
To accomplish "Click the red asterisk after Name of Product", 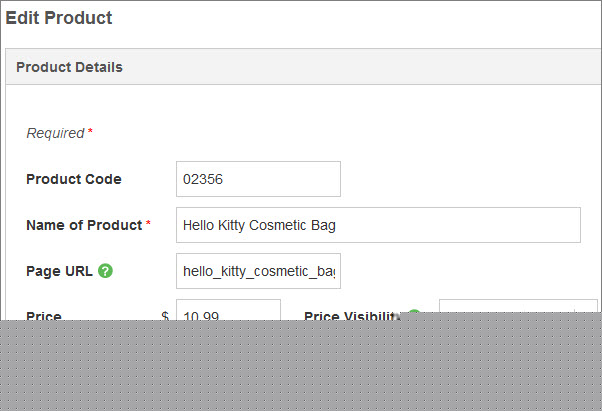I will click(148, 223).
